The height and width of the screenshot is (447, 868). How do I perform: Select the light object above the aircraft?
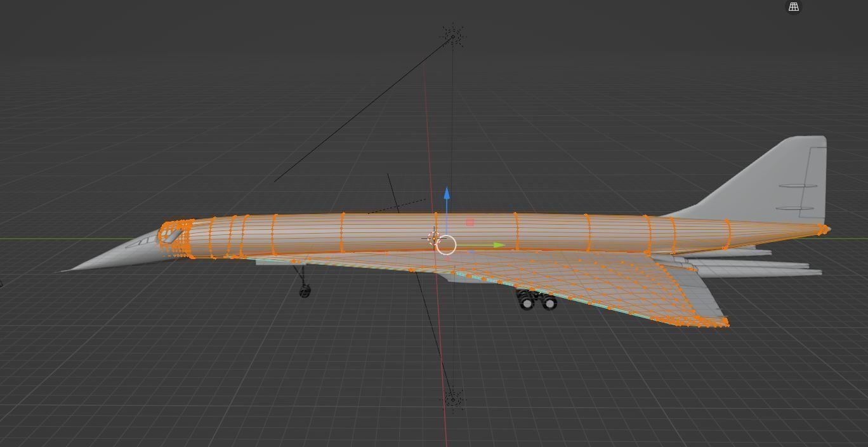[452, 36]
